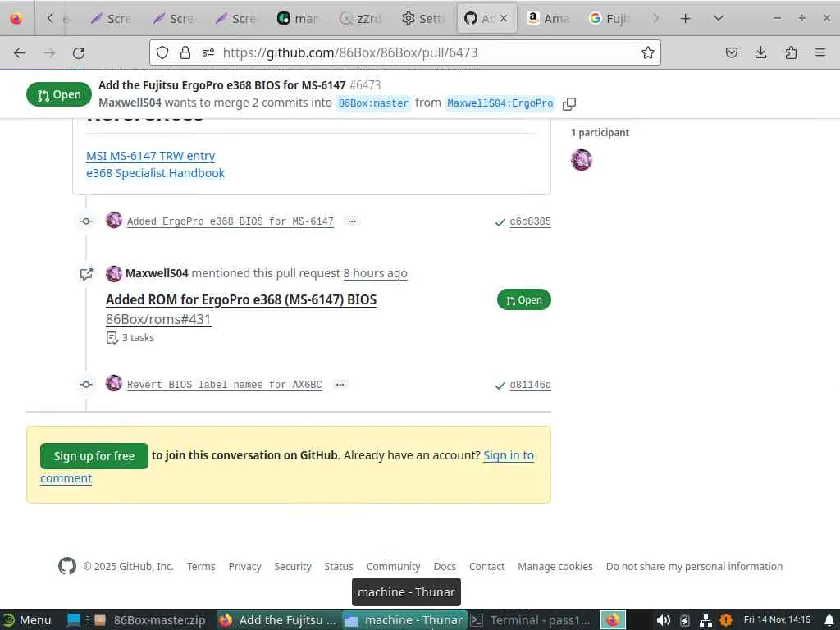The width and height of the screenshot is (840, 630).
Task: Click the participant avatar in sidebar
Action: click(x=582, y=160)
